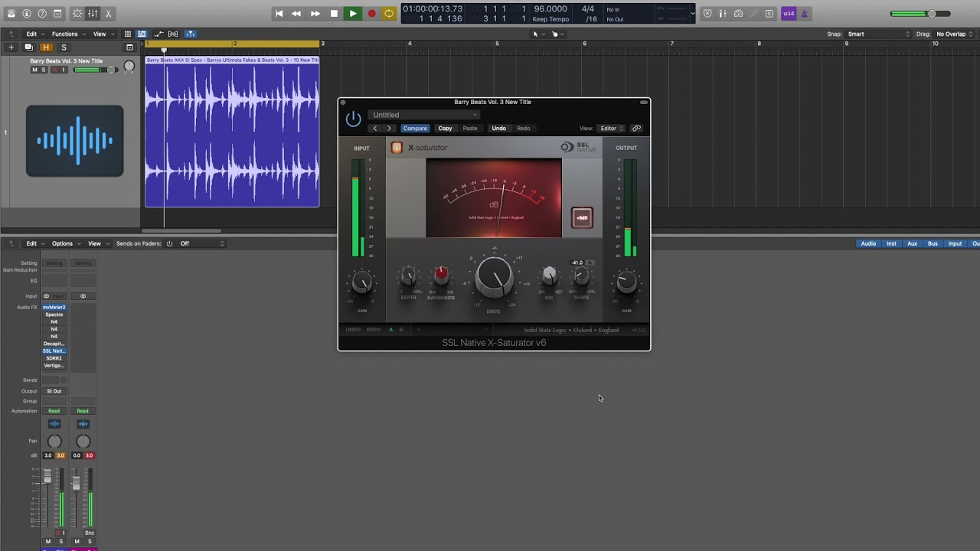This screenshot has width=980, height=551.
Task: Open the Quick Help question mark icon
Action: 42,14
